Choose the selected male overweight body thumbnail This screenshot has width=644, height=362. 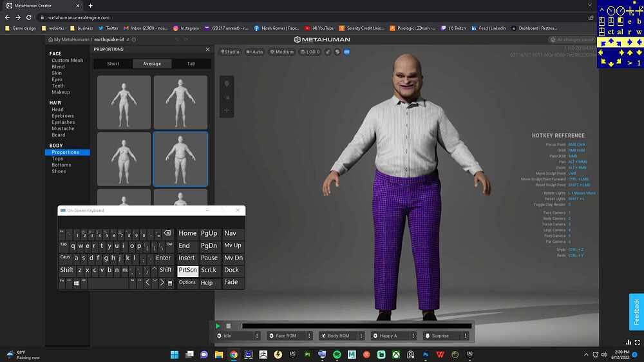click(180, 159)
